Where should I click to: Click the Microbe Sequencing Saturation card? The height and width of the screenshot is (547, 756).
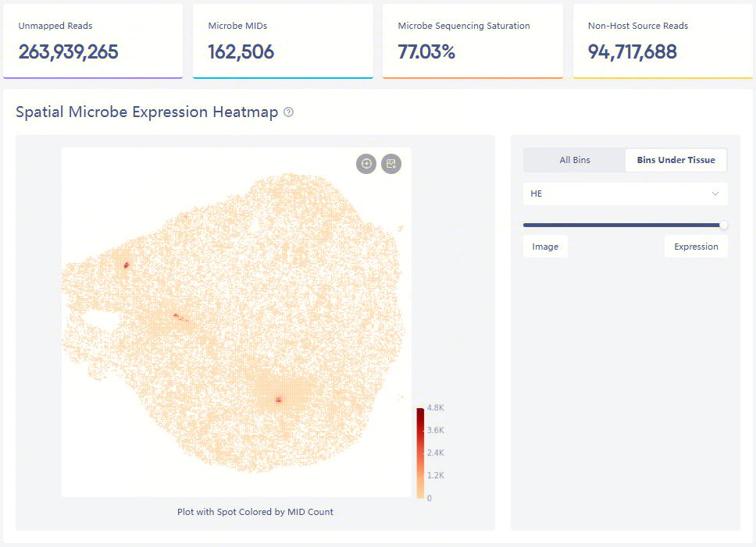(x=472, y=41)
